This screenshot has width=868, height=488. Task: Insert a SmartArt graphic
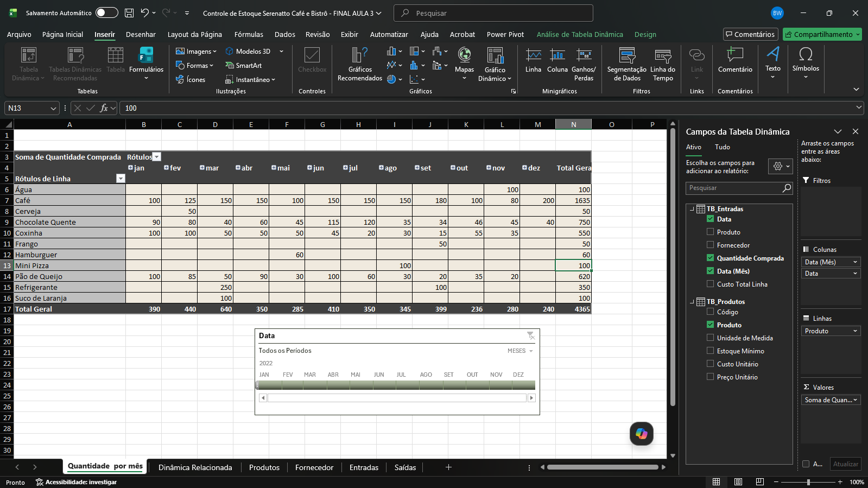click(243, 66)
